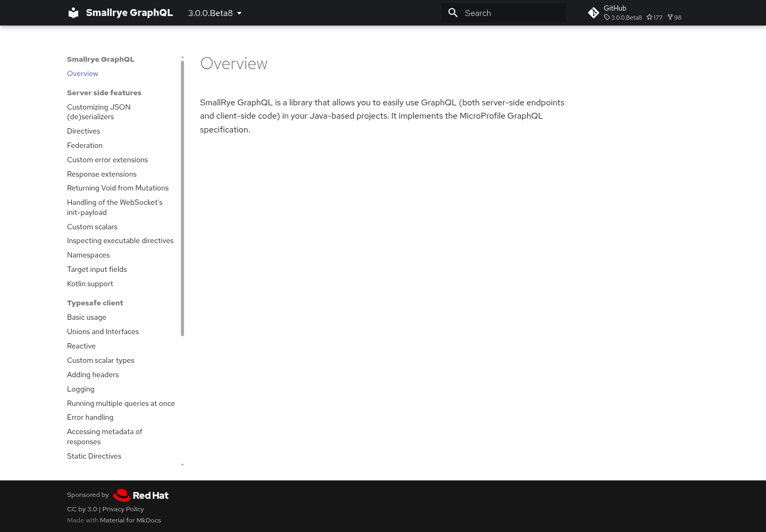Screen dimensions: 766x532
Task: Click the Server side features section heading
Action: pos(104,93)
